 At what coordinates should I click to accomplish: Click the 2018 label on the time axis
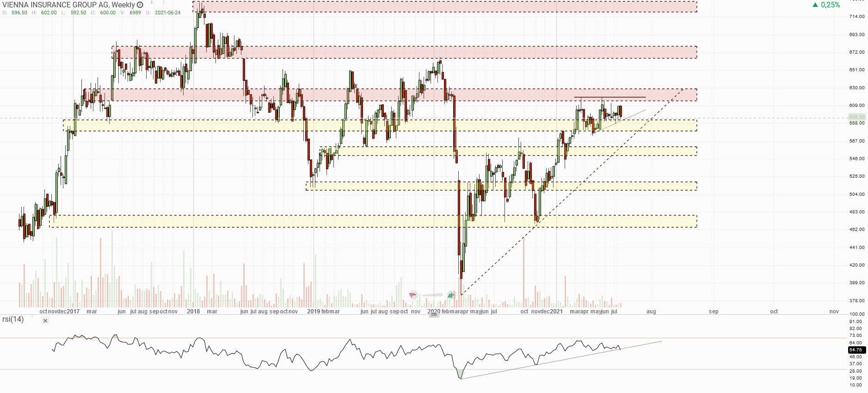tap(193, 312)
